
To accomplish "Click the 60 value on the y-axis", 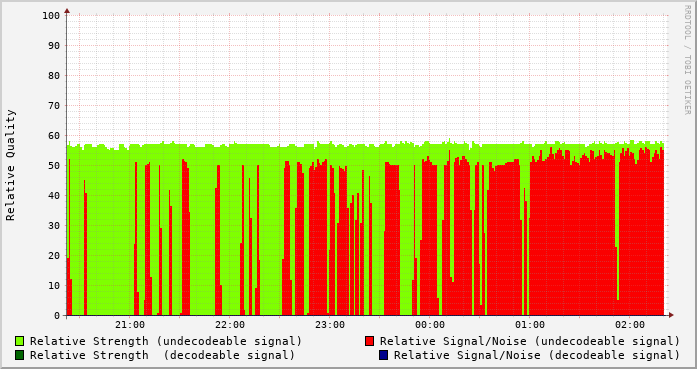I will click(x=54, y=136).
